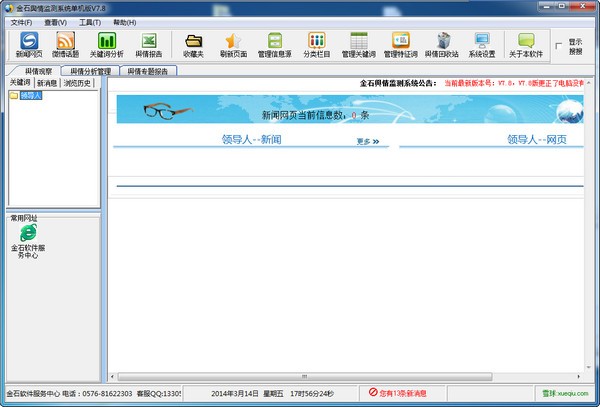Viewport: 600px width, 407px height.
Task: Open 金石软件服务中心 shortcut icon
Action: coord(28,241)
